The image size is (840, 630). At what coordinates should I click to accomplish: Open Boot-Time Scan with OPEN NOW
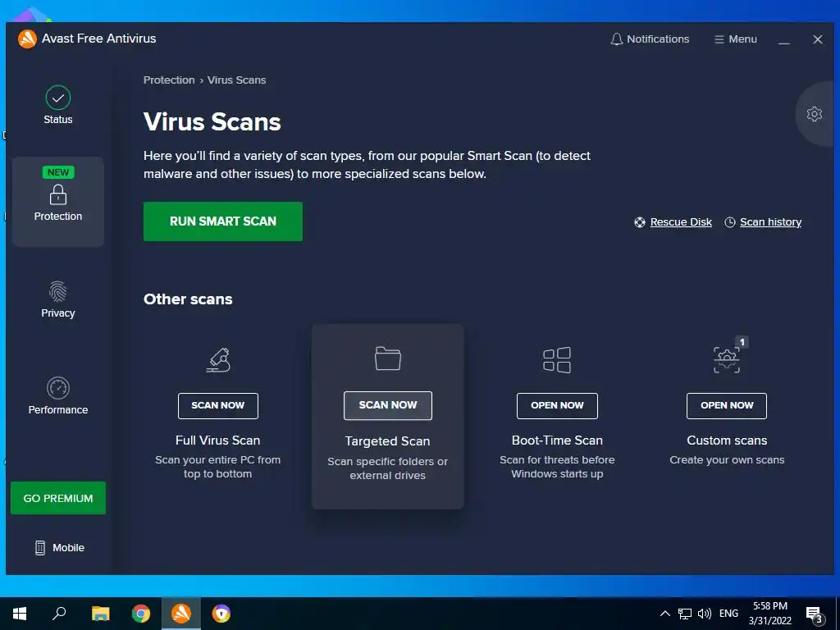557,405
